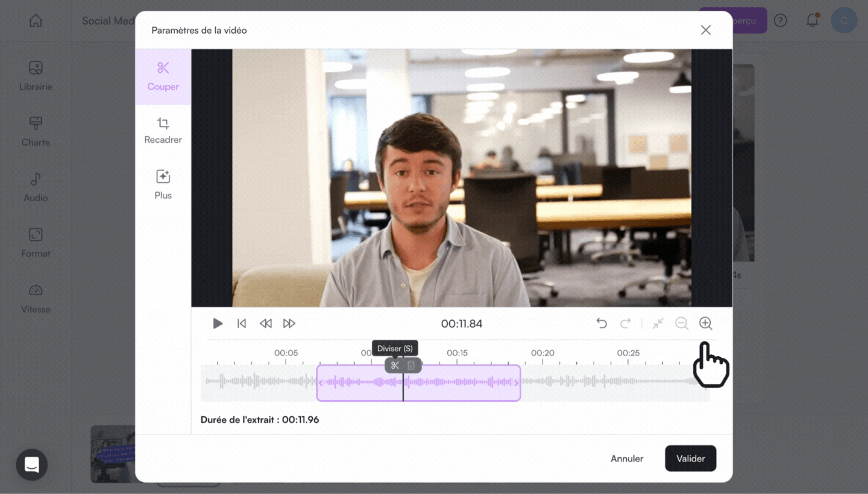Image resolution: width=868 pixels, height=494 pixels.
Task: Click the 00:25 timeline mark
Action: tap(628, 353)
